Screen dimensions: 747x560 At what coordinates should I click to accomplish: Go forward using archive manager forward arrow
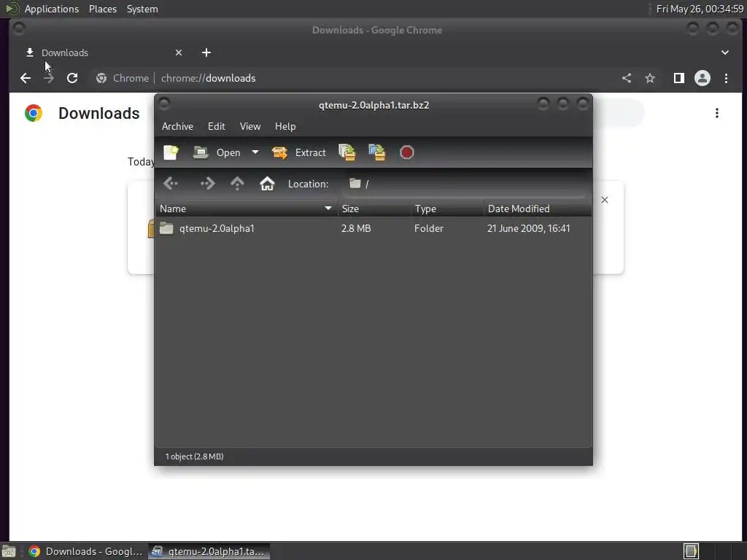coord(208,183)
